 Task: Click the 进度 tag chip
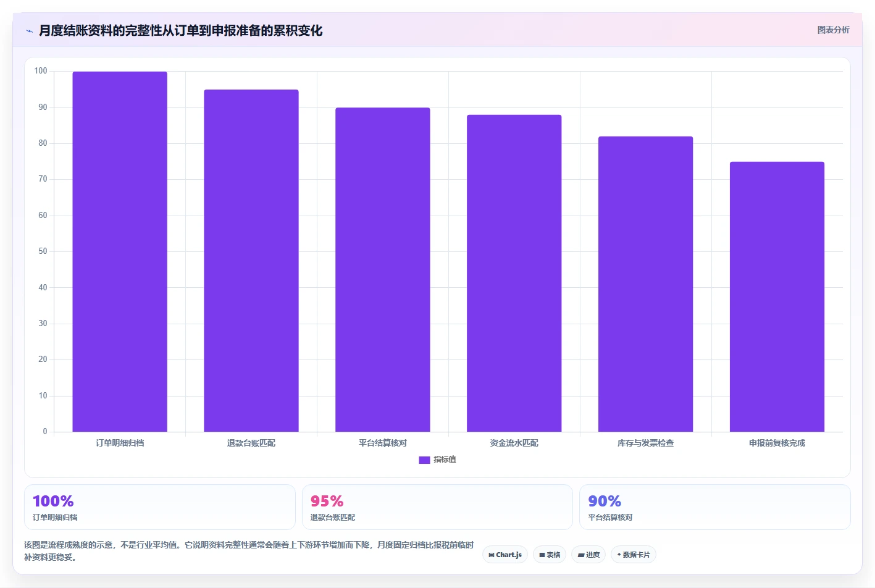click(x=588, y=555)
